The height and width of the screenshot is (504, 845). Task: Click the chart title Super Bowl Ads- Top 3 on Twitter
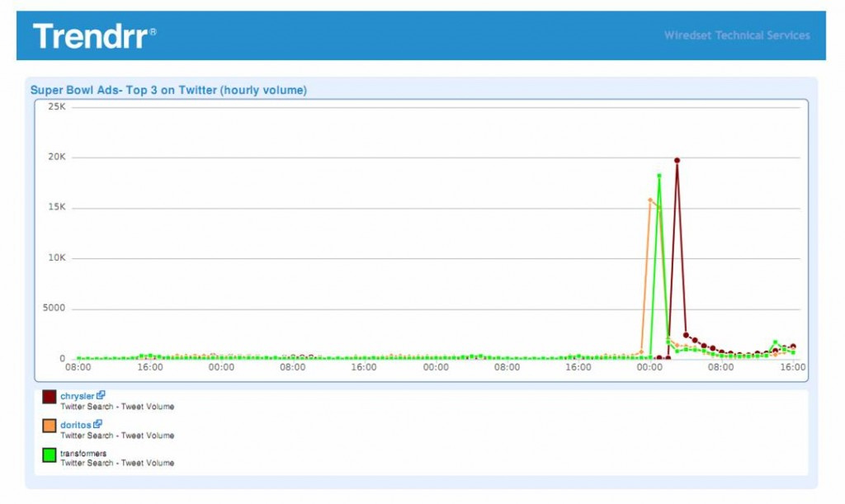click(x=168, y=90)
